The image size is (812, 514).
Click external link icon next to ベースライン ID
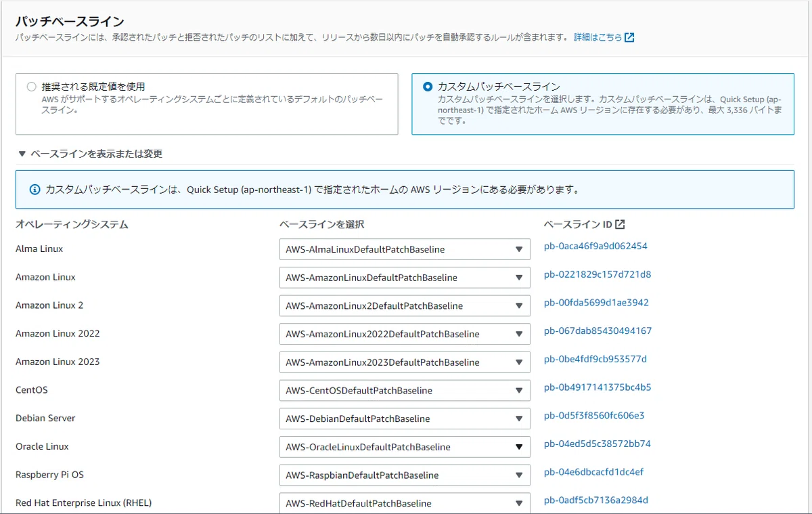pos(620,224)
